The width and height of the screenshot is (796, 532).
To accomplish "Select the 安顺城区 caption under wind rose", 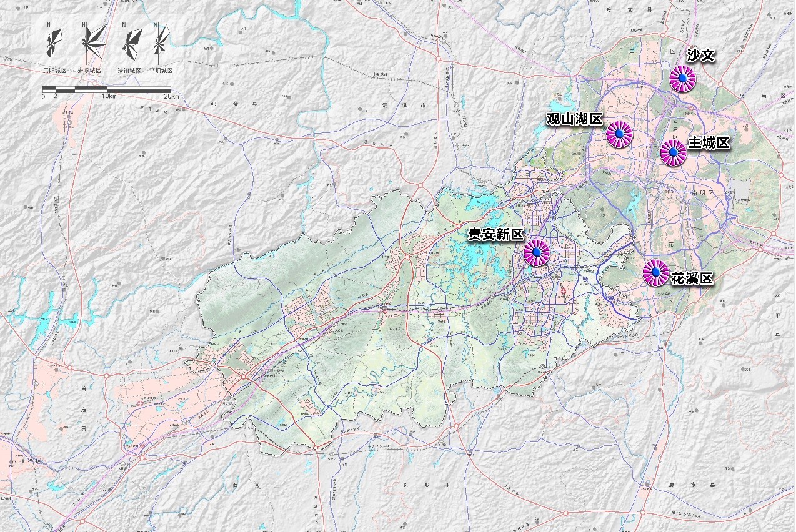I will (x=89, y=71).
